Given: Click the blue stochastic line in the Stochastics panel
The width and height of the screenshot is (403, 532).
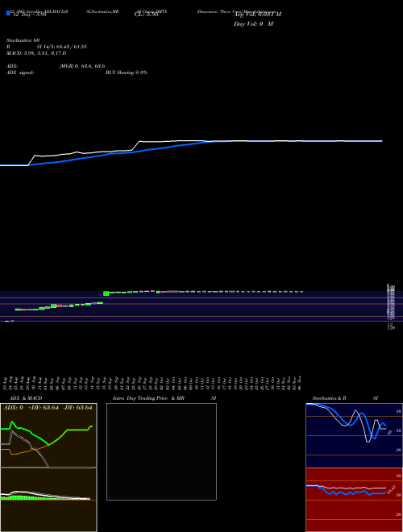Looking at the screenshot, I should click(x=346, y=421).
